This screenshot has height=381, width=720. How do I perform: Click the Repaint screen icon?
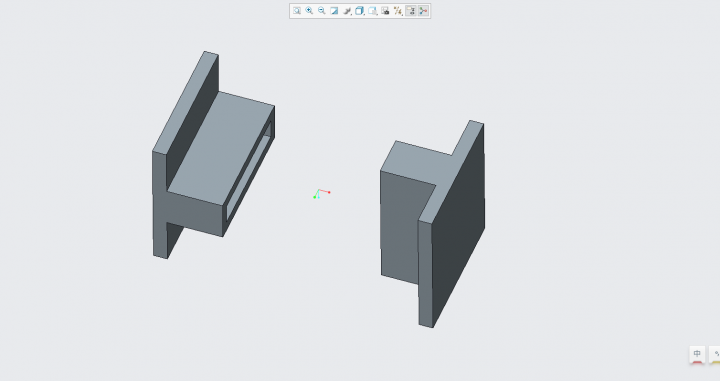coord(334,11)
